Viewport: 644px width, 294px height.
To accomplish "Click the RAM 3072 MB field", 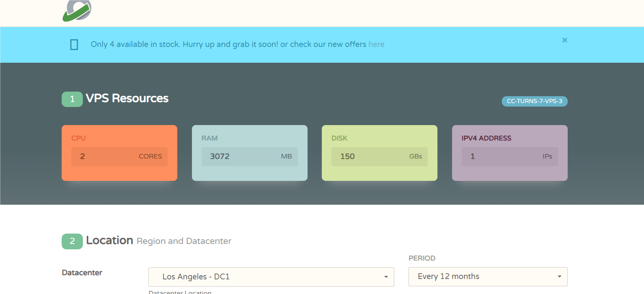I will [250, 157].
